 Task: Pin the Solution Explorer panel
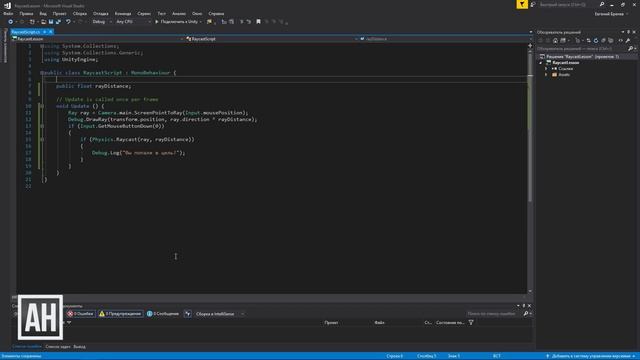pyautogui.click(x=628, y=32)
